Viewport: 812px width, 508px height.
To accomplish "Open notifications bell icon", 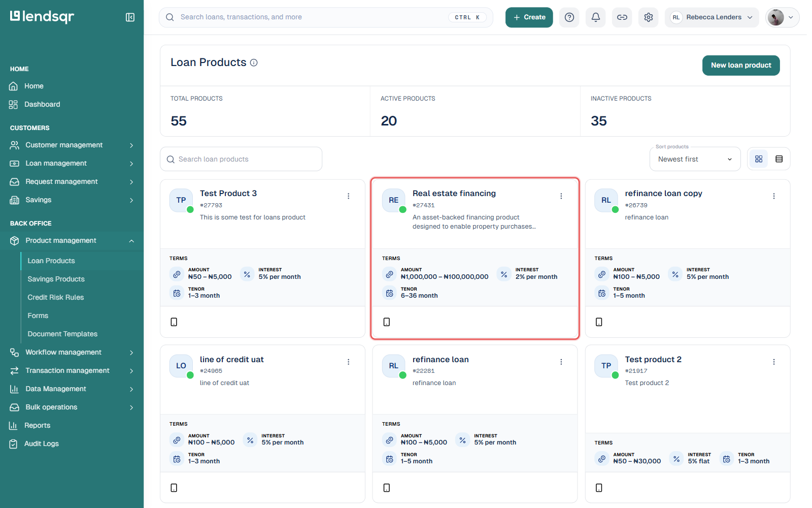I will (x=596, y=17).
